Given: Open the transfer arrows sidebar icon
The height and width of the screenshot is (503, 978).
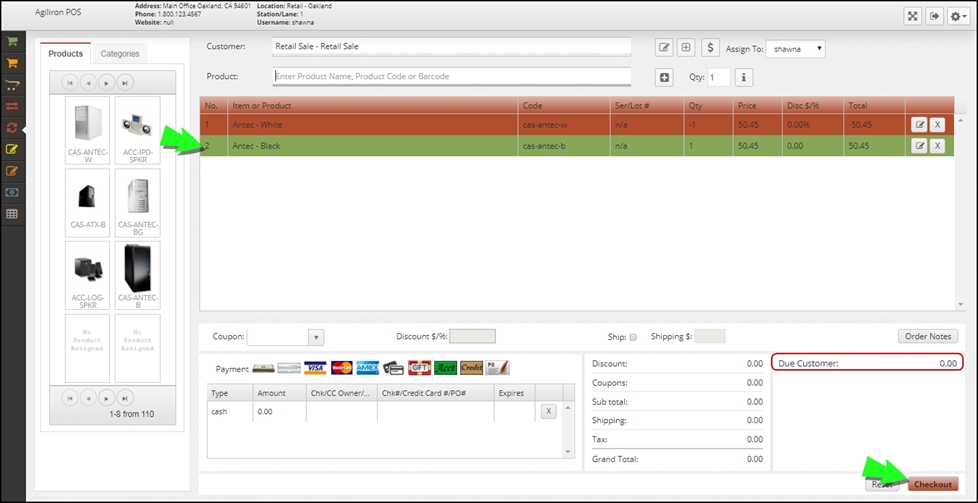Looking at the screenshot, I should (x=12, y=107).
